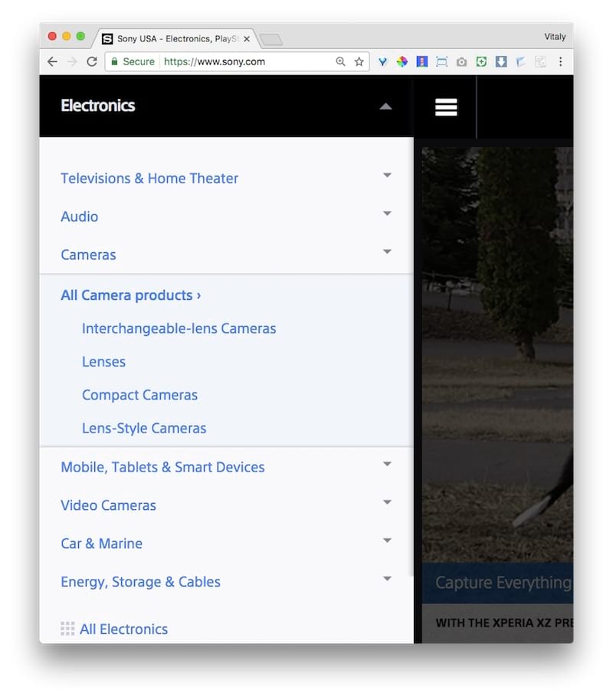Open a new browser tab
The width and height of the screenshot is (613, 700).
point(271,39)
